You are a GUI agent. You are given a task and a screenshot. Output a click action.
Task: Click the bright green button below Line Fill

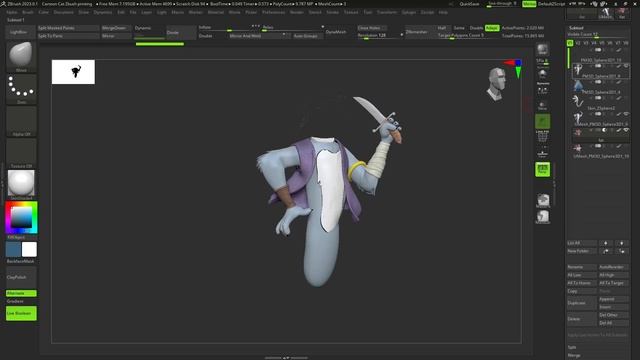coord(542,169)
